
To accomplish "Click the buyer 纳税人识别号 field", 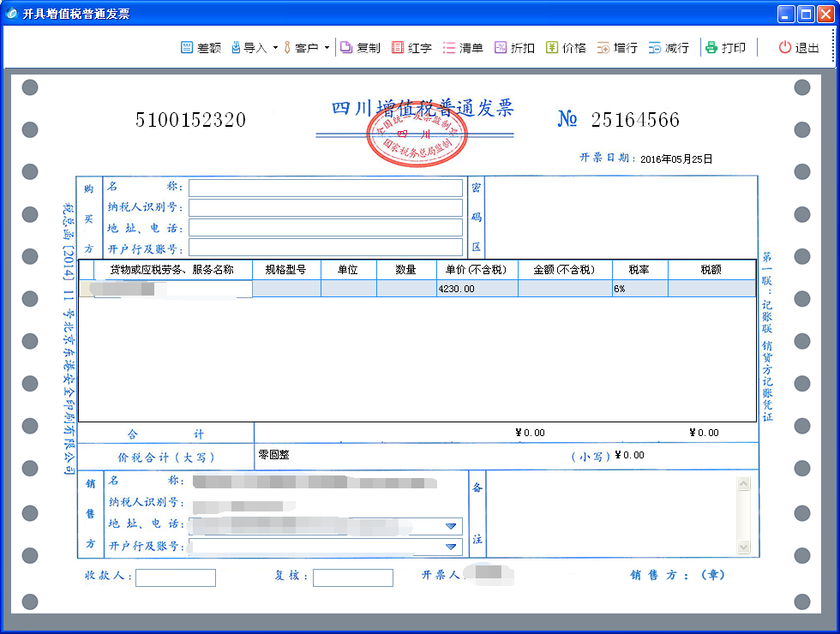I will (326, 207).
